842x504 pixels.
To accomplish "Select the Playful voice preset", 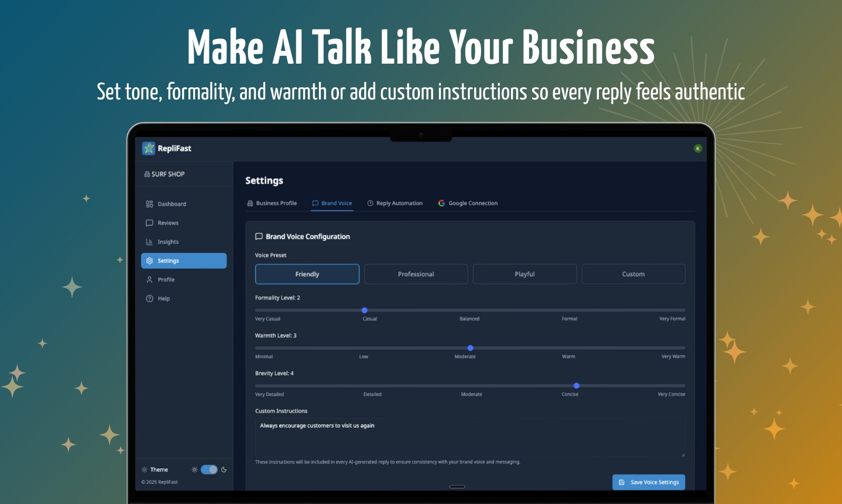I will [525, 274].
